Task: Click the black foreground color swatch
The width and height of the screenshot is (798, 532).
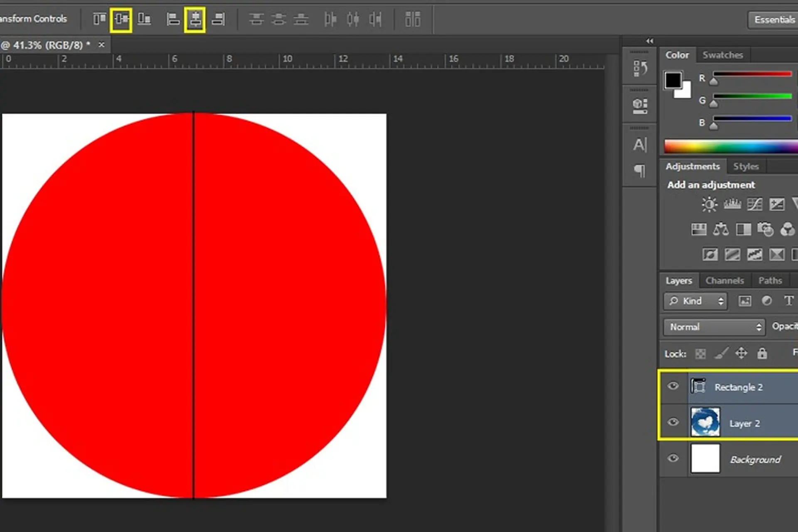Action: [672, 80]
